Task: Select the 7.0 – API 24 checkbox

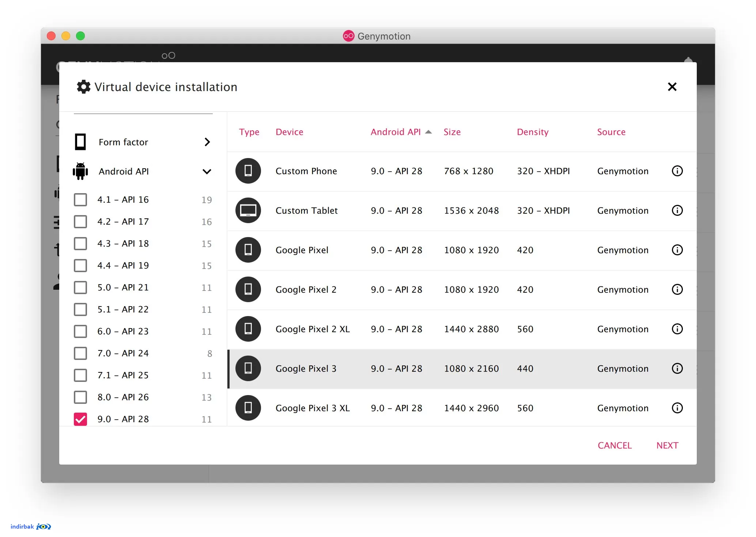Action: pos(80,353)
